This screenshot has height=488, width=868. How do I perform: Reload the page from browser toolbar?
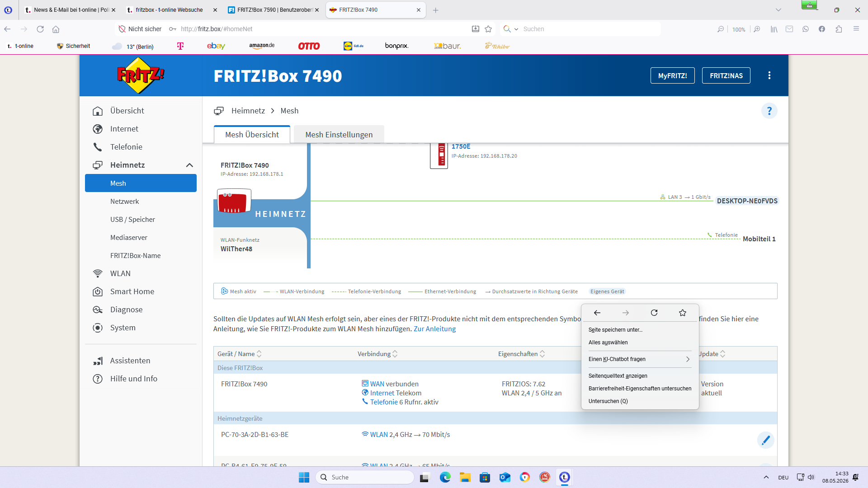(x=40, y=29)
